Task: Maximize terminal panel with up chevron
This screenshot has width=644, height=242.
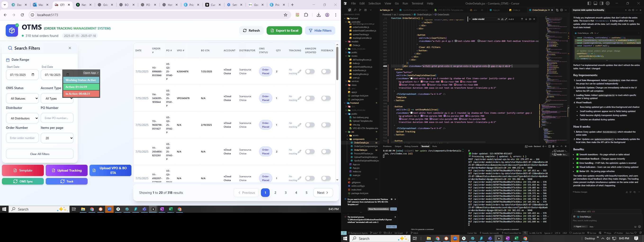Action: pyautogui.click(x=562, y=146)
